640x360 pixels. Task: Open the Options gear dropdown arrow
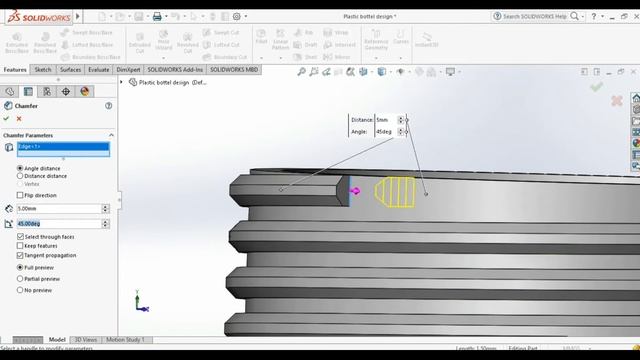point(245,17)
